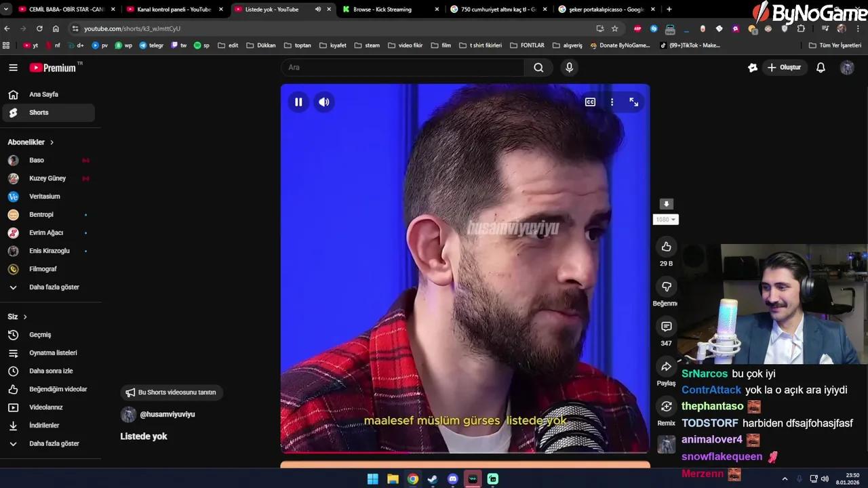Toggle closed captions on the Short
868x488 pixels.
590,102
